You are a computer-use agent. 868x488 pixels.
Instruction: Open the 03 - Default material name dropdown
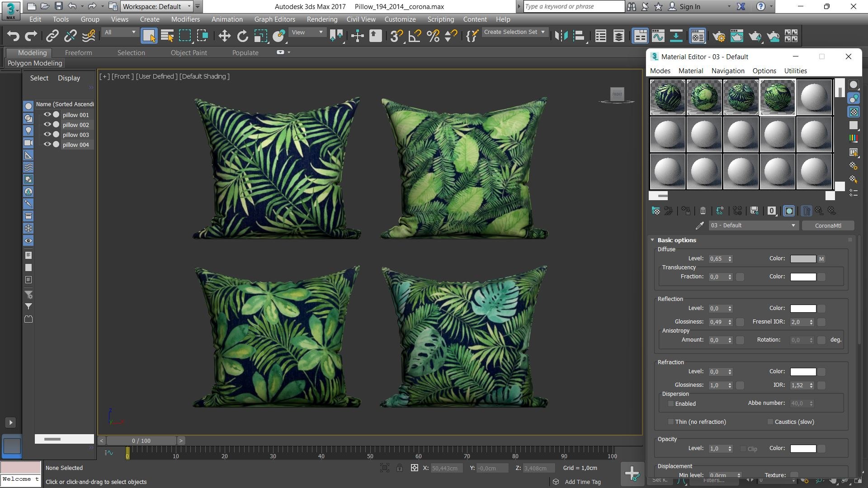[x=753, y=225]
